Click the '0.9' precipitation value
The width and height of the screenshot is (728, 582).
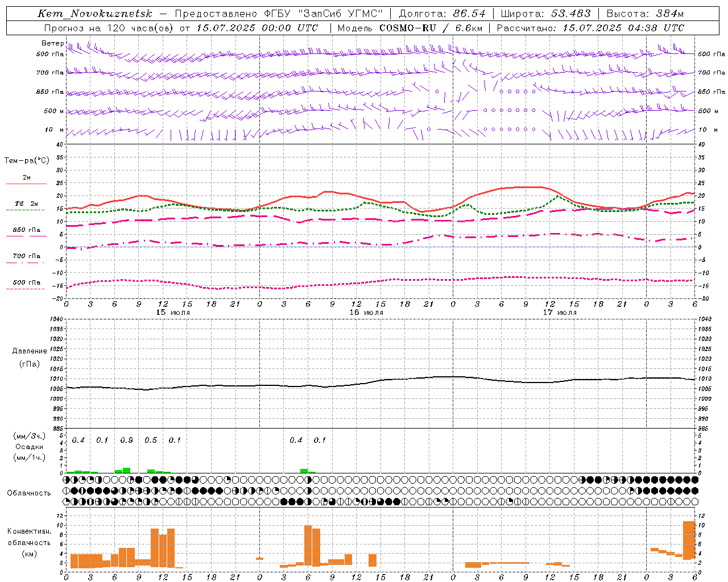126,440
